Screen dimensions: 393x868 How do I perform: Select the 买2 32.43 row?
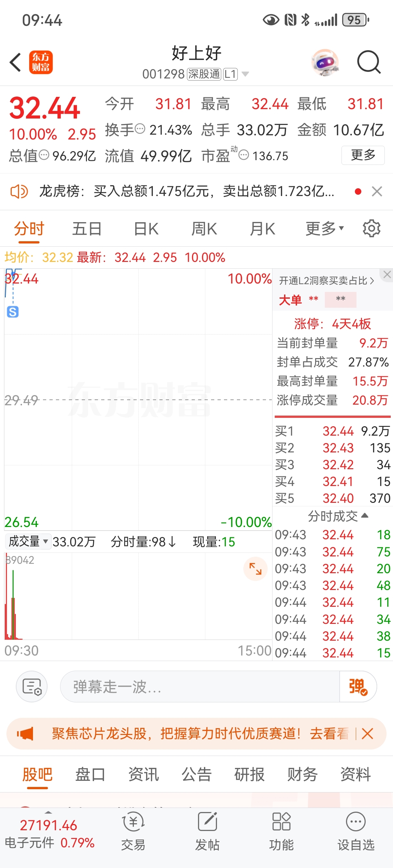[333, 448]
